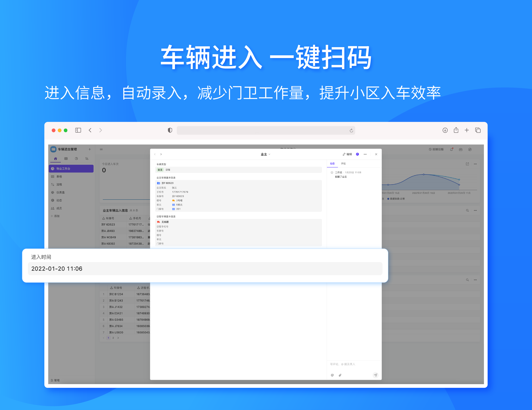Click the briefcase icon in header
The image size is (532, 410).
461,149
